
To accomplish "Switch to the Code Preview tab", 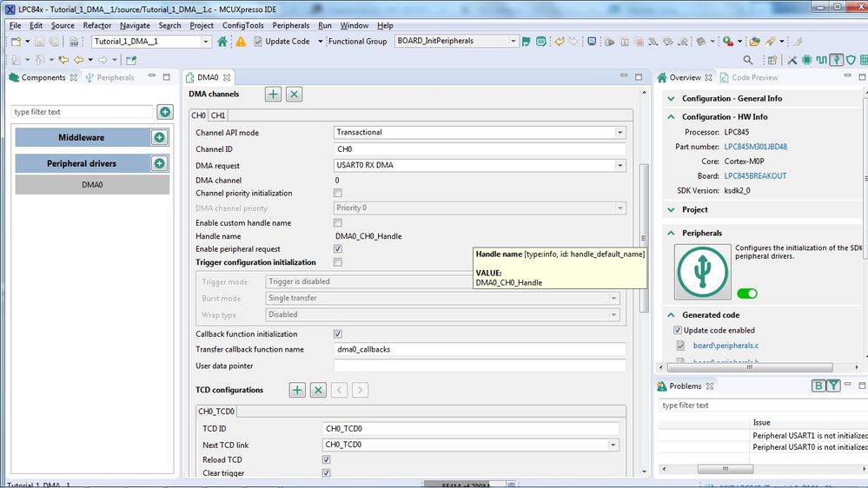I will coord(748,77).
